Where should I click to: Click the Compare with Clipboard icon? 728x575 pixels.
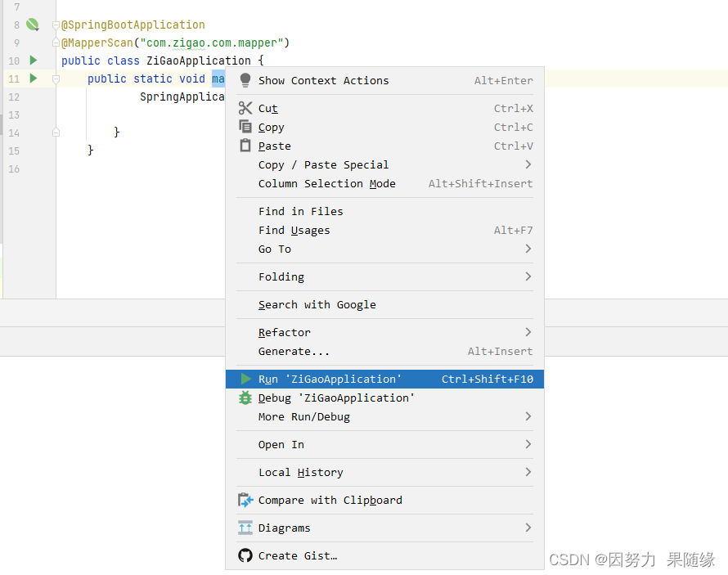245,501
